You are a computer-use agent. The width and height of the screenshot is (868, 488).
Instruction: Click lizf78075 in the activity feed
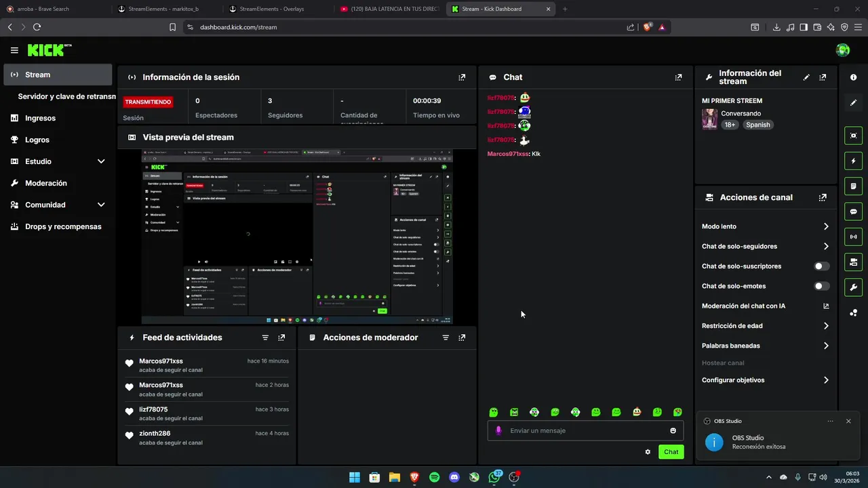click(x=153, y=409)
